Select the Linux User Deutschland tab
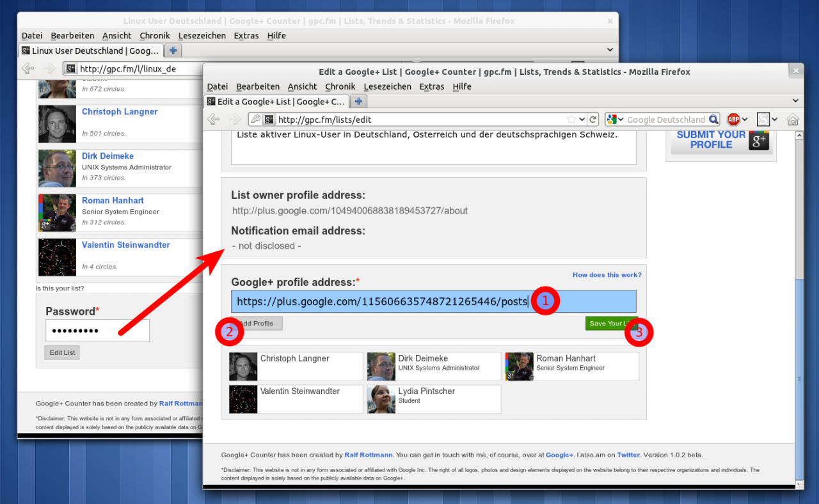Image resolution: width=819 pixels, height=504 pixels. point(91,51)
